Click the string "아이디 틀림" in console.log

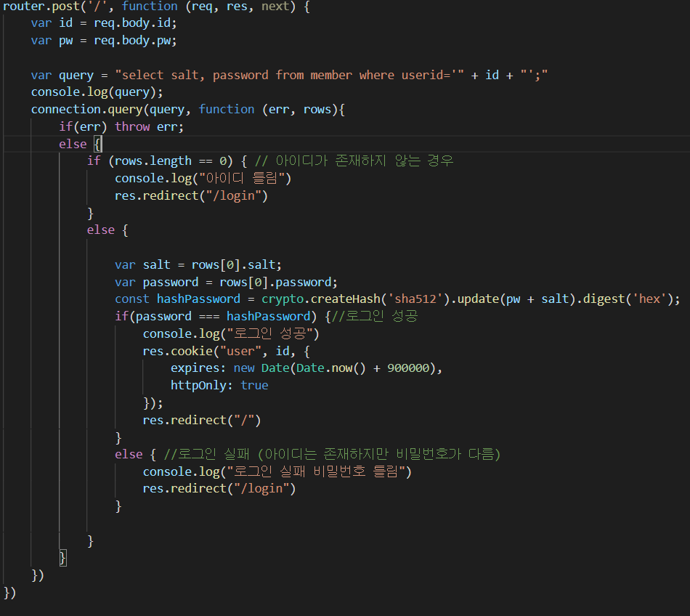(x=242, y=178)
